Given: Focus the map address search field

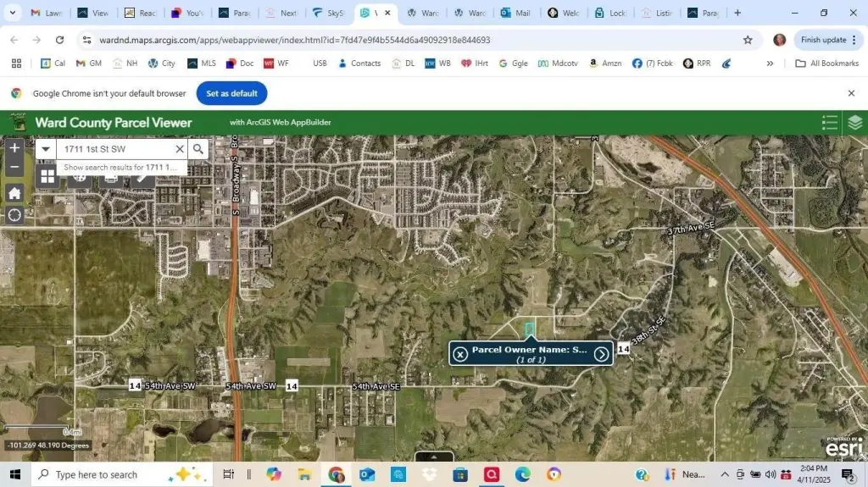Looking at the screenshot, I should coord(117,149).
